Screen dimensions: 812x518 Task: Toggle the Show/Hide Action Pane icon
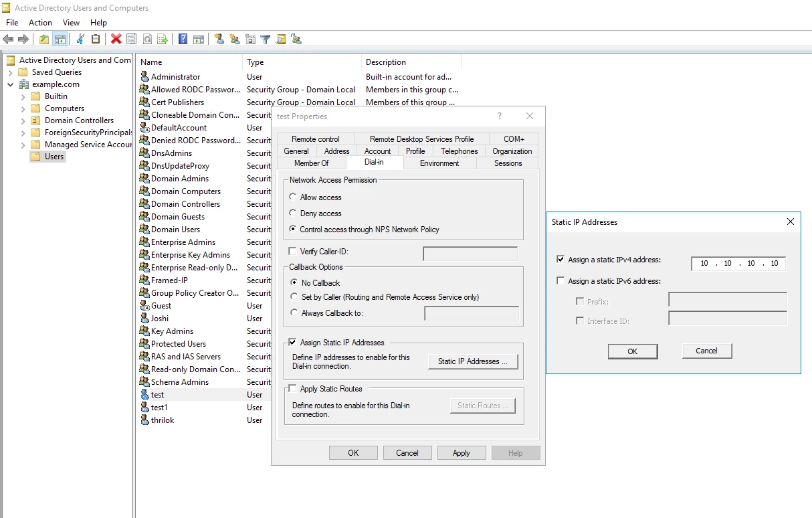[199, 39]
